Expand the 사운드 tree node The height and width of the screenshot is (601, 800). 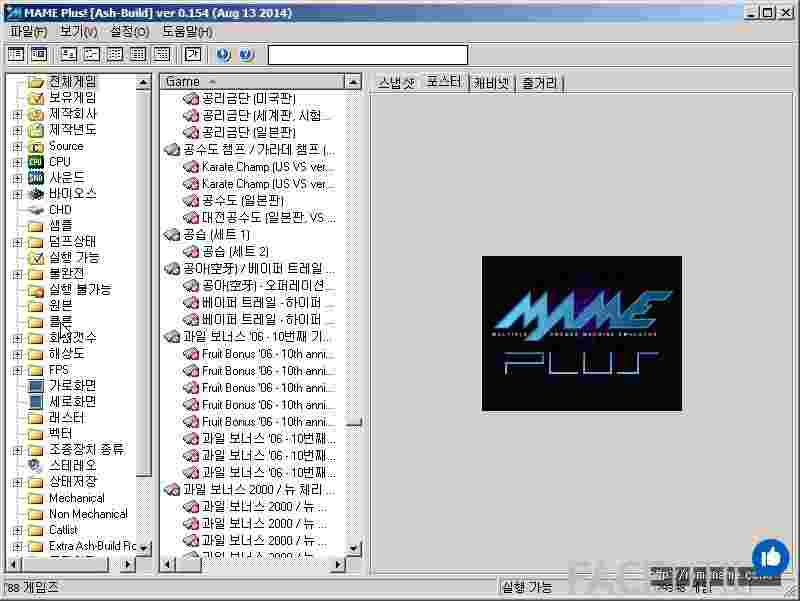[17, 178]
